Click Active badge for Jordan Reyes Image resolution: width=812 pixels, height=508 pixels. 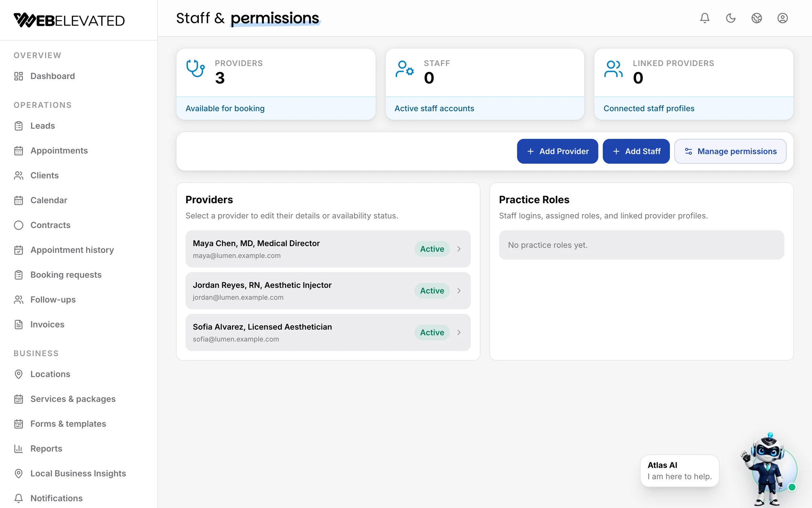point(432,291)
